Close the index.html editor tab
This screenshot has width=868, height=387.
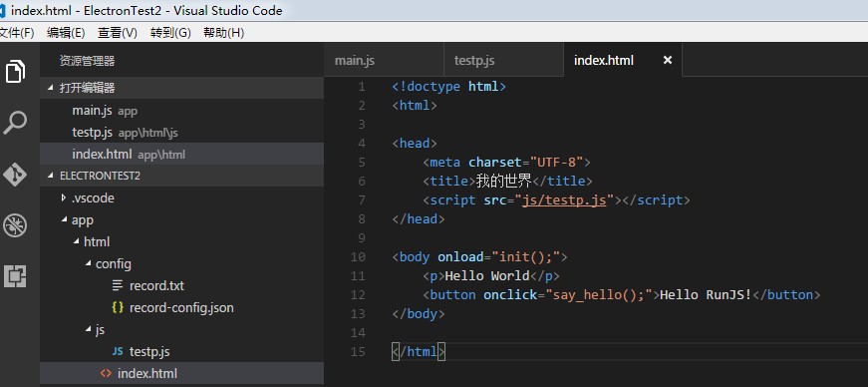668,60
